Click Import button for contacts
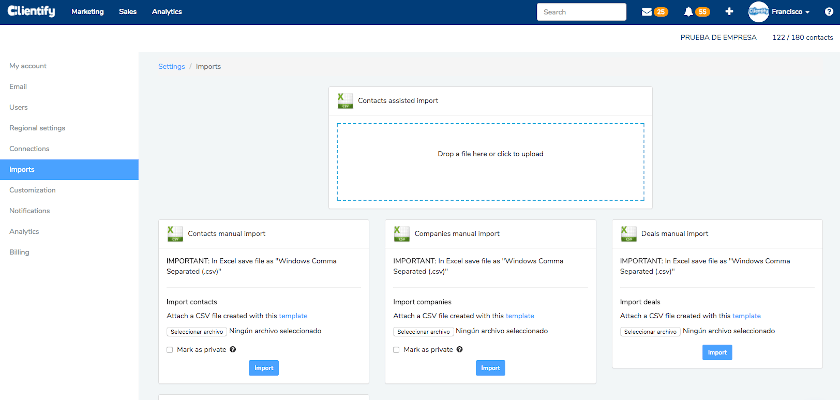 point(264,368)
